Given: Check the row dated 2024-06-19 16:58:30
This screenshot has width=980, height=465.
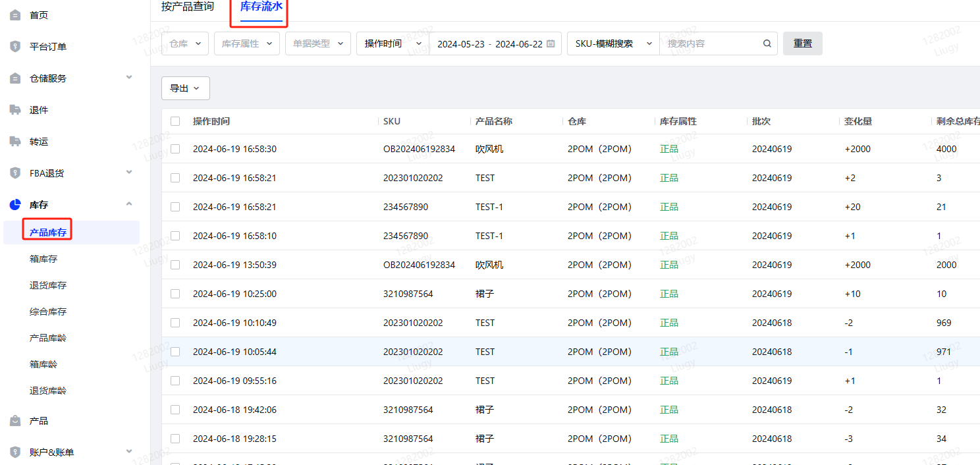Looking at the screenshot, I should (175, 149).
